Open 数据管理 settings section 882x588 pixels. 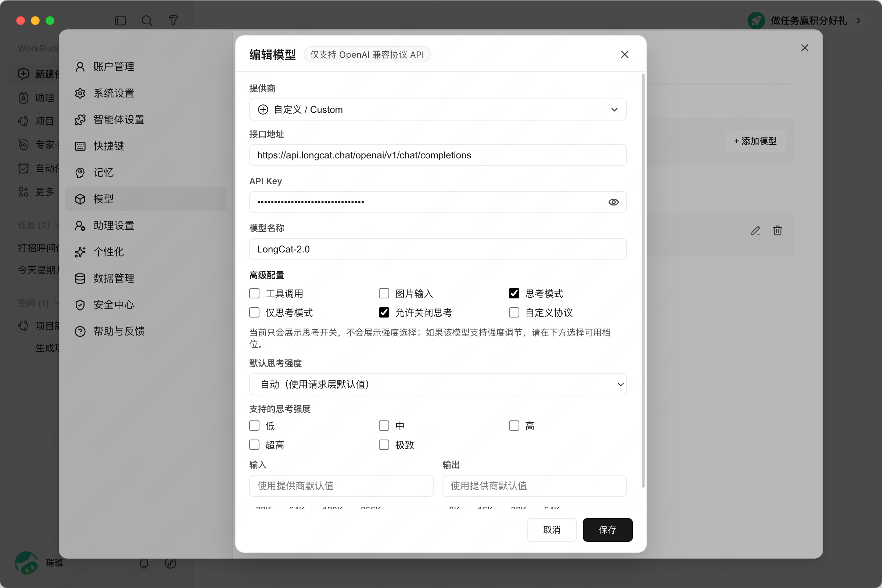coord(146,278)
